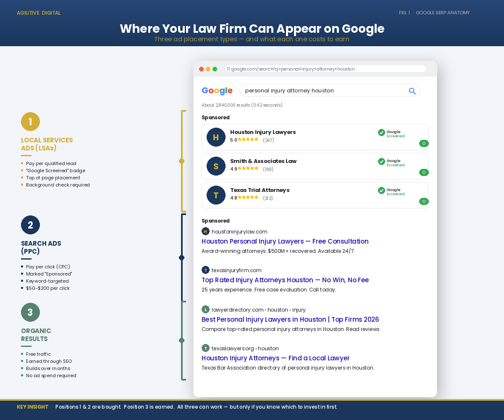Click Google Screened badge for Houston Injury Lawyers
Image resolution: width=504 pixels, height=420 pixels.
click(391, 134)
